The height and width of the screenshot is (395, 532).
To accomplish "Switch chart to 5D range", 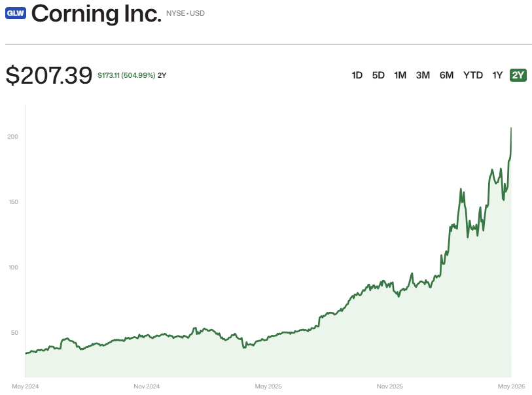I will [378, 75].
